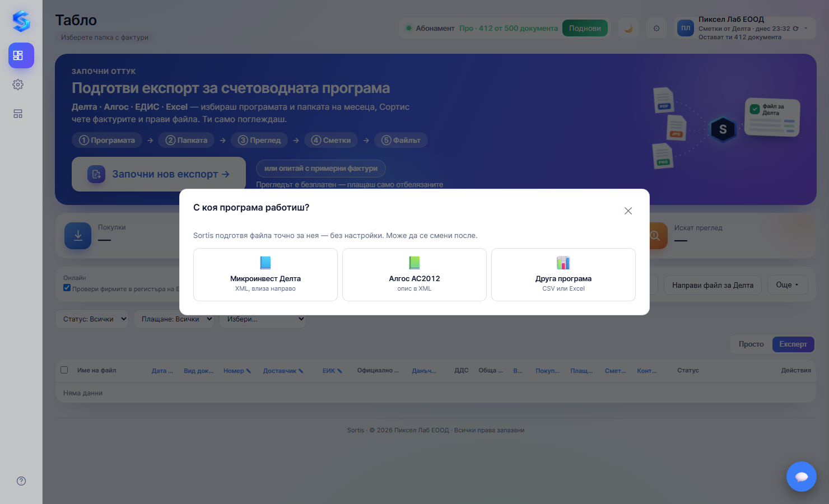
Task: Open settings gear in sidebar
Action: [18, 85]
